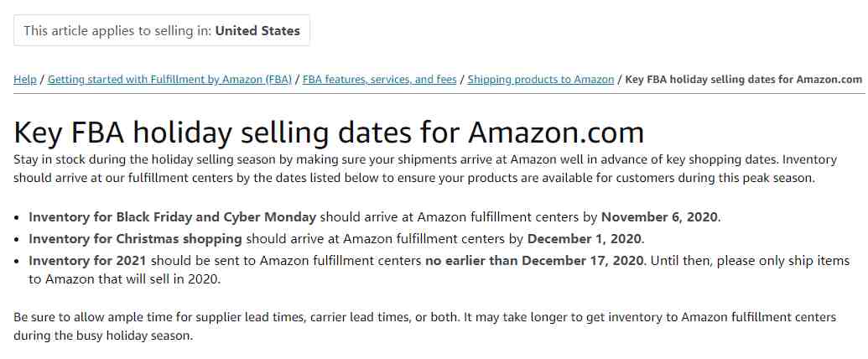Click the text 'to Amazon that will sell in 2020'

(x=125, y=279)
